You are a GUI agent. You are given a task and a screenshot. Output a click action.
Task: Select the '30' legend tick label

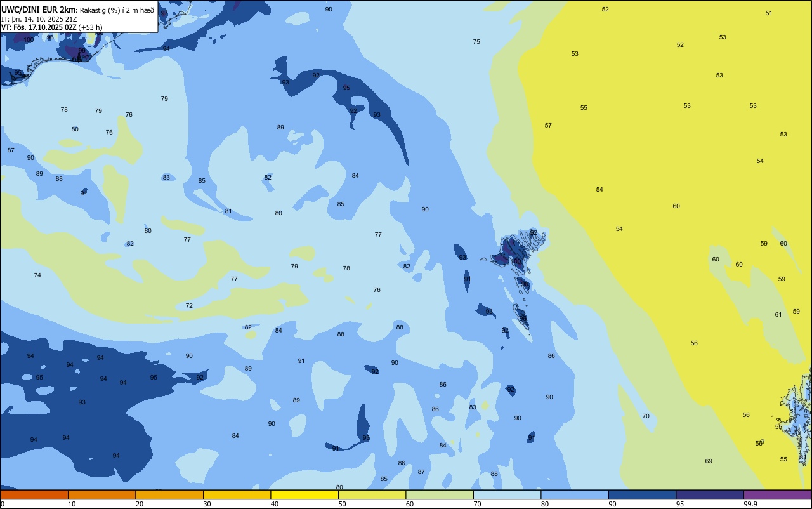[207, 504]
